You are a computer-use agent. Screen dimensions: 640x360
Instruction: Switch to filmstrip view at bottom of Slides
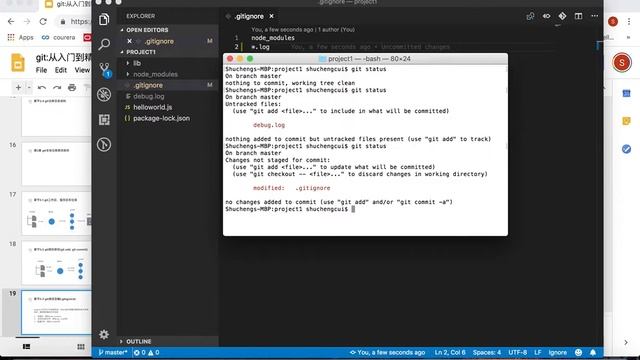(27, 347)
